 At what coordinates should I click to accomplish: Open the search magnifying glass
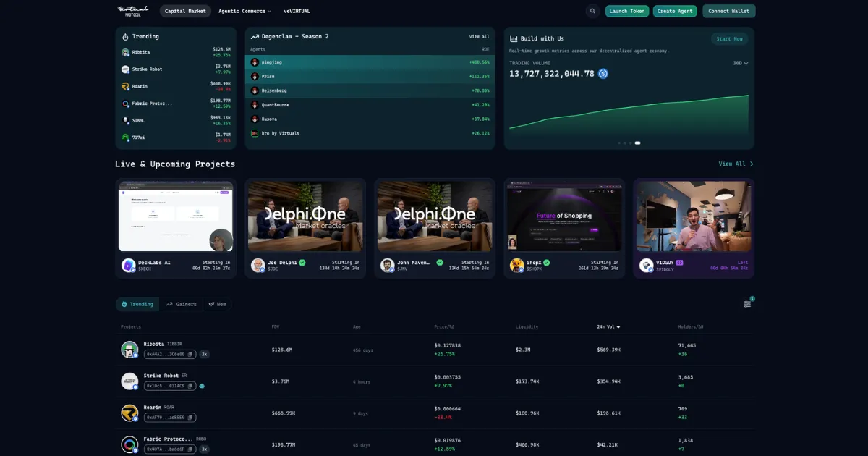pos(592,11)
